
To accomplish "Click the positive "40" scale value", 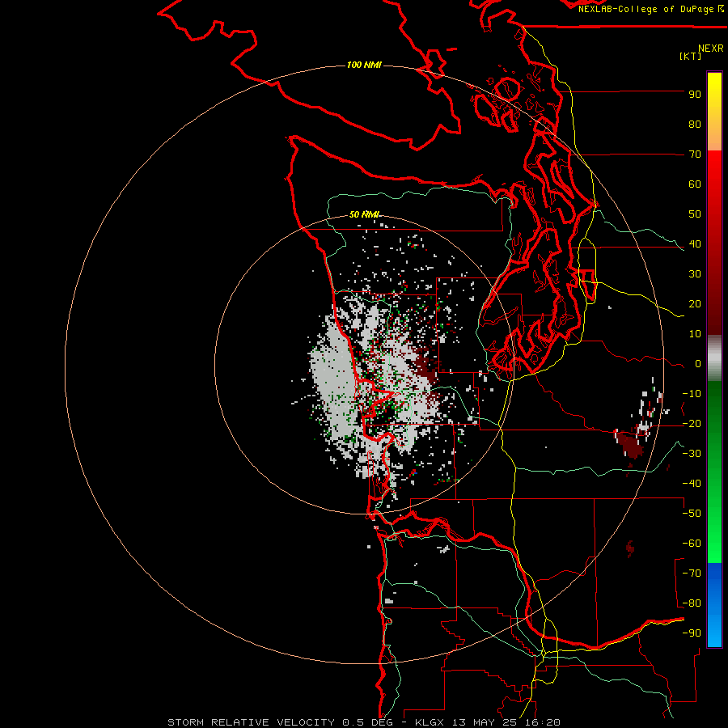I will (x=695, y=244).
